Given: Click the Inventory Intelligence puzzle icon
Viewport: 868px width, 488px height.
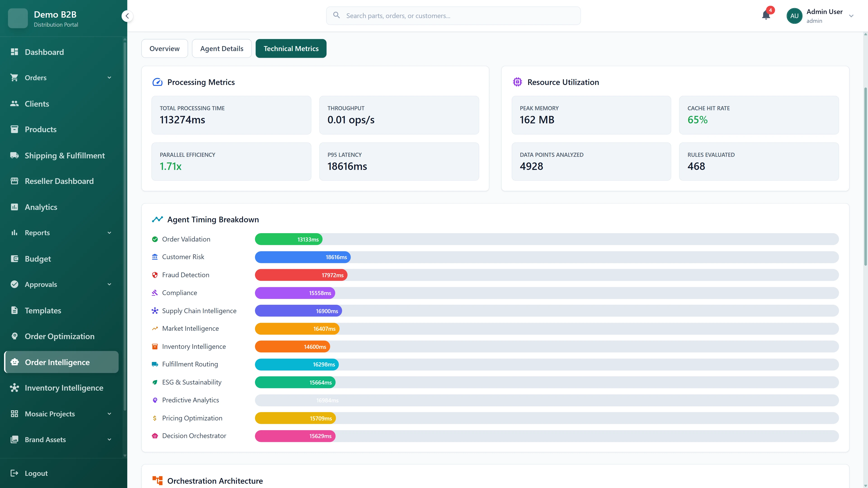Looking at the screenshot, I should 14,388.
